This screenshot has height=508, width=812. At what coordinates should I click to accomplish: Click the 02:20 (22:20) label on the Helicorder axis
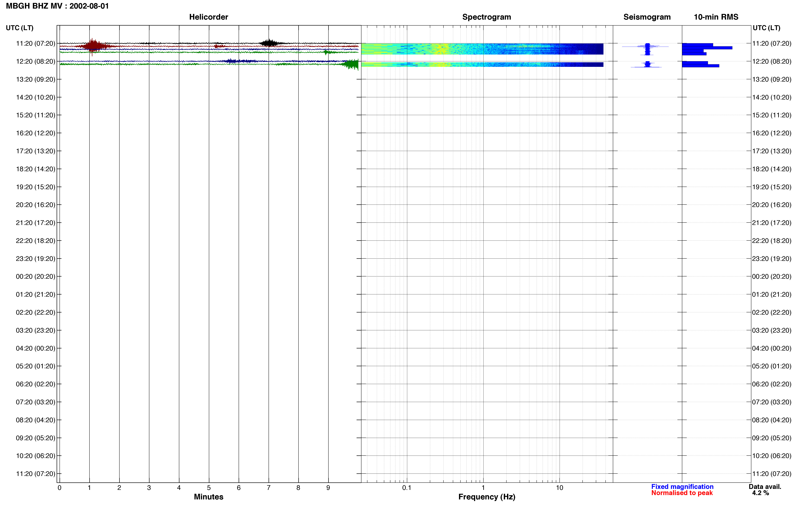pos(36,313)
